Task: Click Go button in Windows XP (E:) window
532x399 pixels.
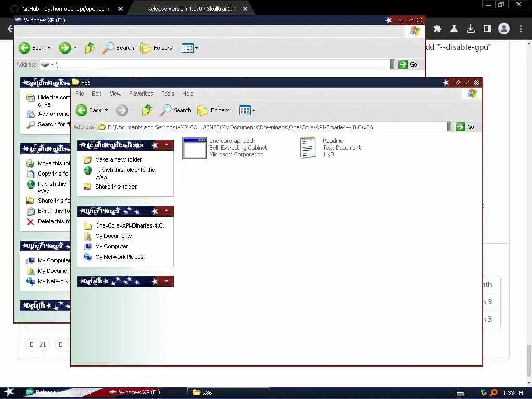Action: click(408, 64)
